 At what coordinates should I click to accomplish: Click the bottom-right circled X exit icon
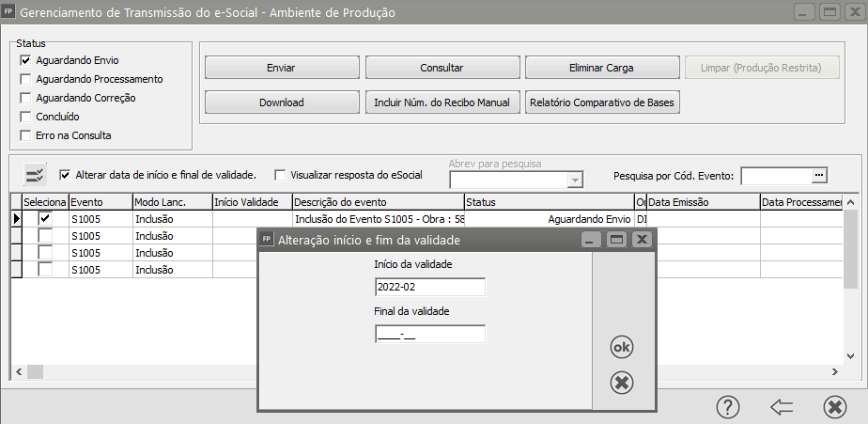834,406
